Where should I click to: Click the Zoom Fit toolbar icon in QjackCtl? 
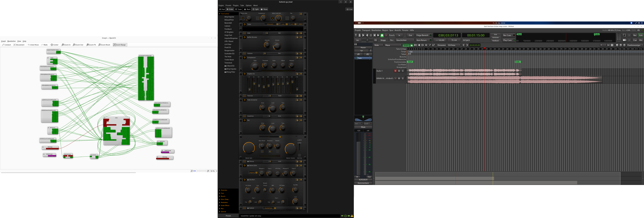click(x=91, y=45)
